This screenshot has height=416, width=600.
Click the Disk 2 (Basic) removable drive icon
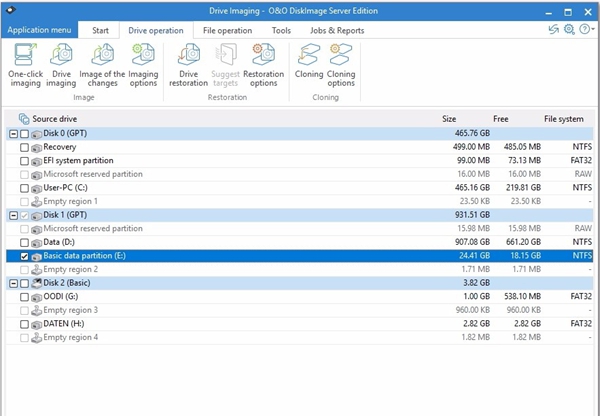36,283
